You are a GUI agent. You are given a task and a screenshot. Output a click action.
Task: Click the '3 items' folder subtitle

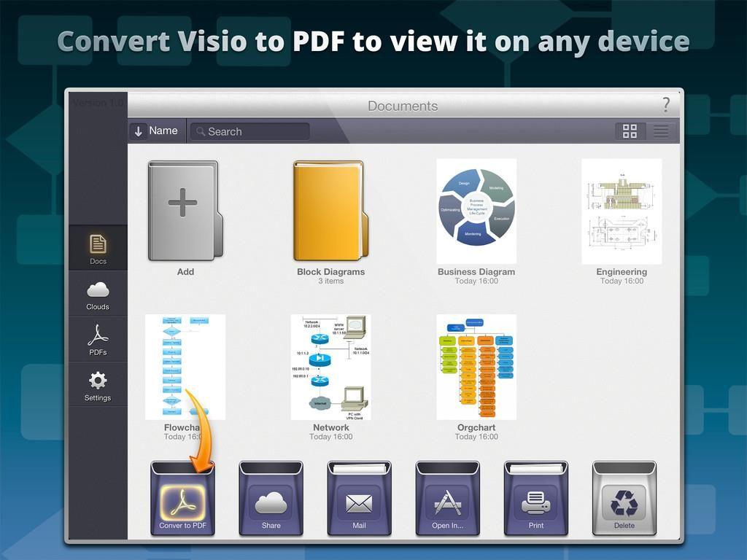[x=331, y=281]
